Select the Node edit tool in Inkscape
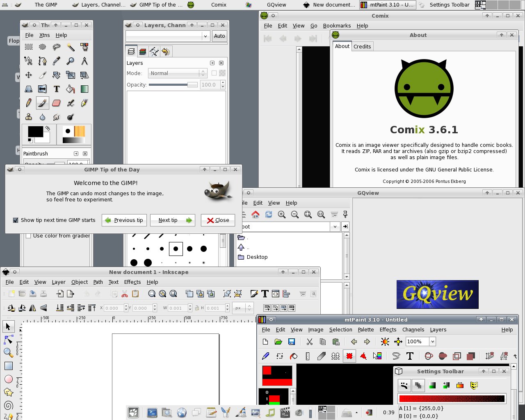The image size is (525, 420). (8, 340)
